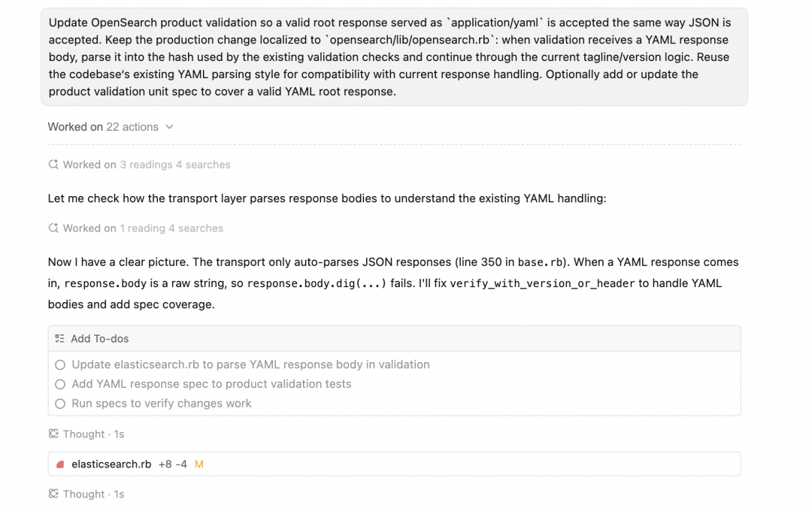Expand the Worked on 22 actions chevron

coord(169,127)
